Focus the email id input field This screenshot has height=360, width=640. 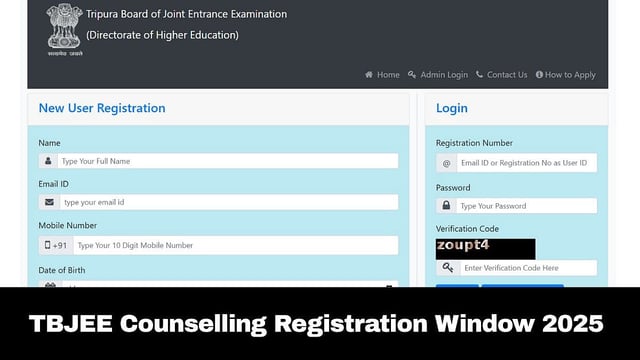(229, 202)
